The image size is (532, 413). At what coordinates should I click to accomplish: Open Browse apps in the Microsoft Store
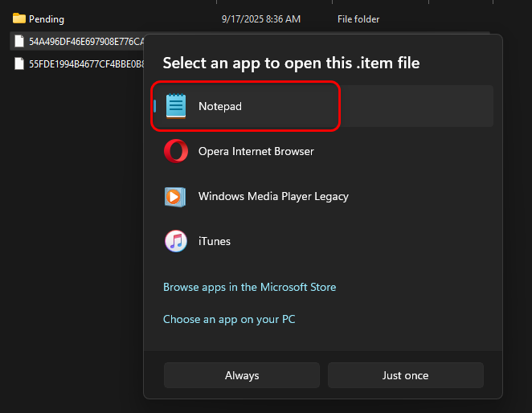[249, 287]
